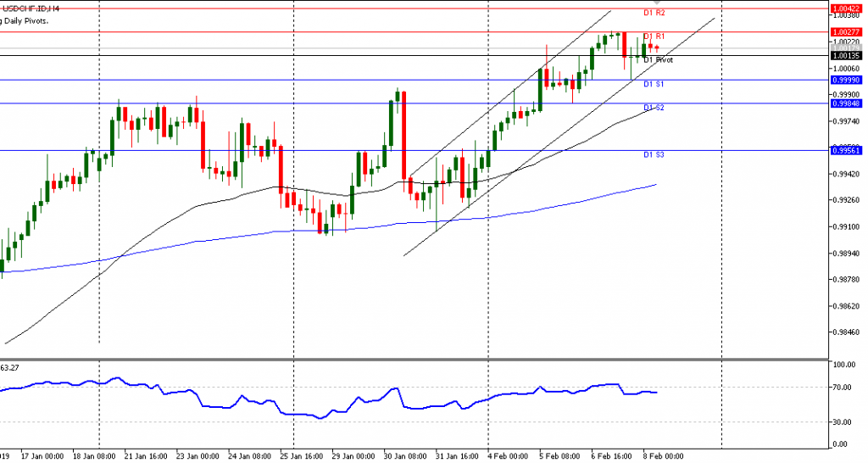Select the D1 S2 support label
This screenshot has height=463, width=868.
coord(654,109)
